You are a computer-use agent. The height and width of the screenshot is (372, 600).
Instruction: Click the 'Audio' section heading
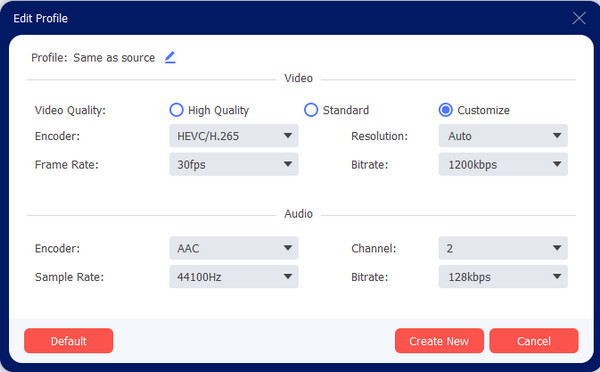click(x=298, y=214)
